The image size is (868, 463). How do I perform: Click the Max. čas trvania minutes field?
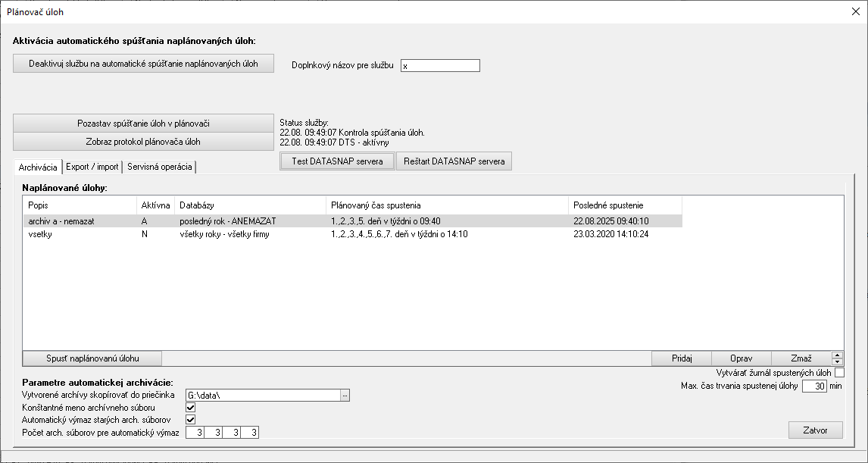click(814, 386)
